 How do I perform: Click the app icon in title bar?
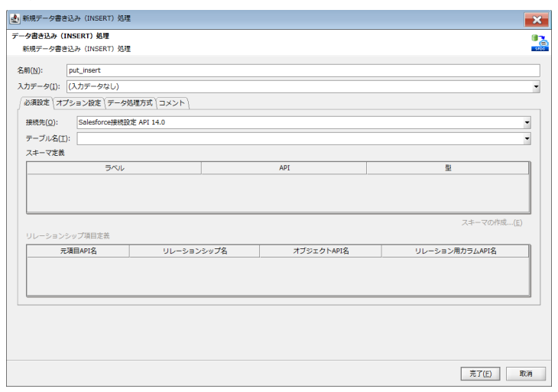[x=14, y=18]
